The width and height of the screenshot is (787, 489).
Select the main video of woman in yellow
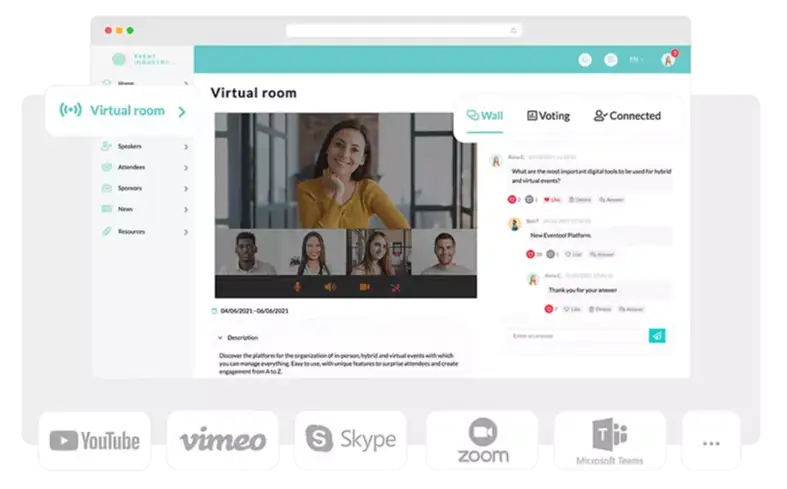tap(346, 171)
